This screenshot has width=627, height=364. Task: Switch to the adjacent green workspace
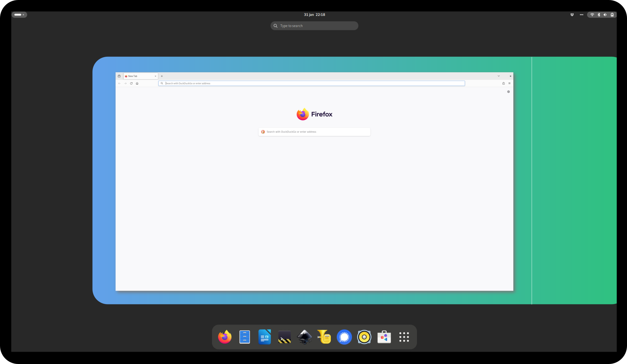574,180
